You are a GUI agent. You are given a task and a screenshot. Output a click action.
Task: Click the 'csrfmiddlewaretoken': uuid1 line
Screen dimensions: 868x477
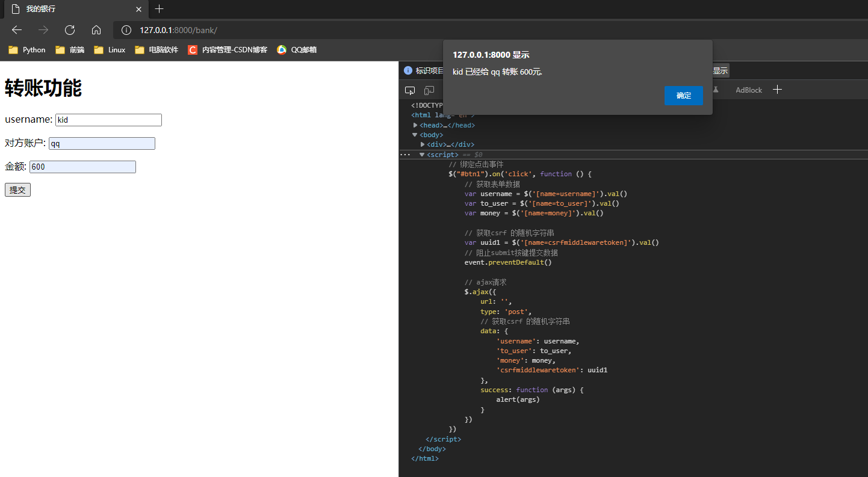551,370
